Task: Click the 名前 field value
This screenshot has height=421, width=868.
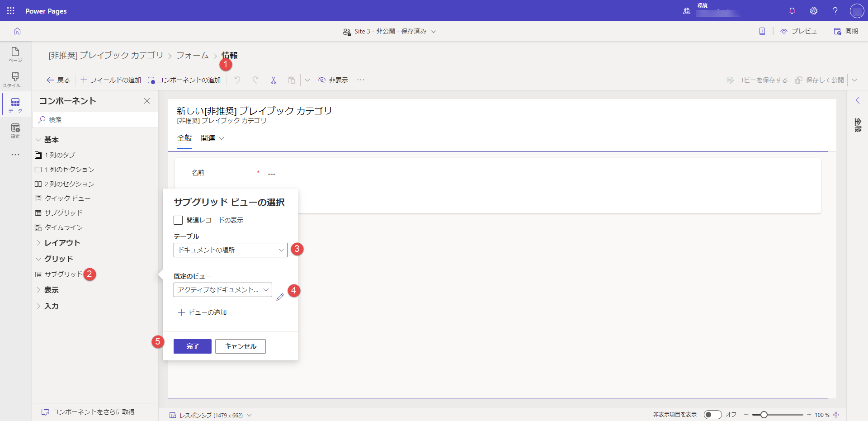Action: 272,174
